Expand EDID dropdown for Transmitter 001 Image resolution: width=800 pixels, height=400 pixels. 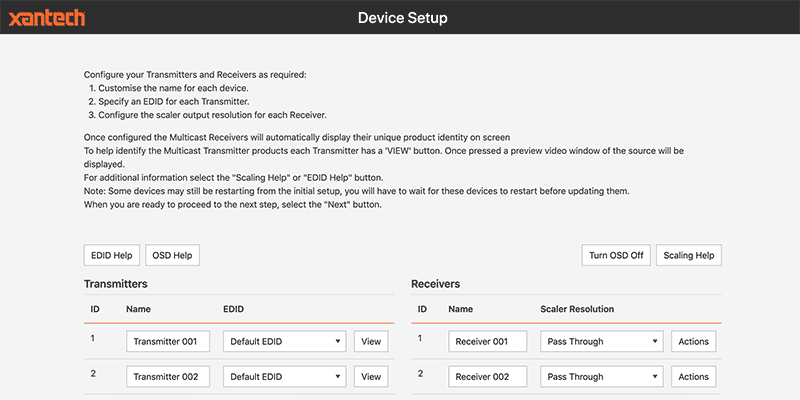pos(284,342)
